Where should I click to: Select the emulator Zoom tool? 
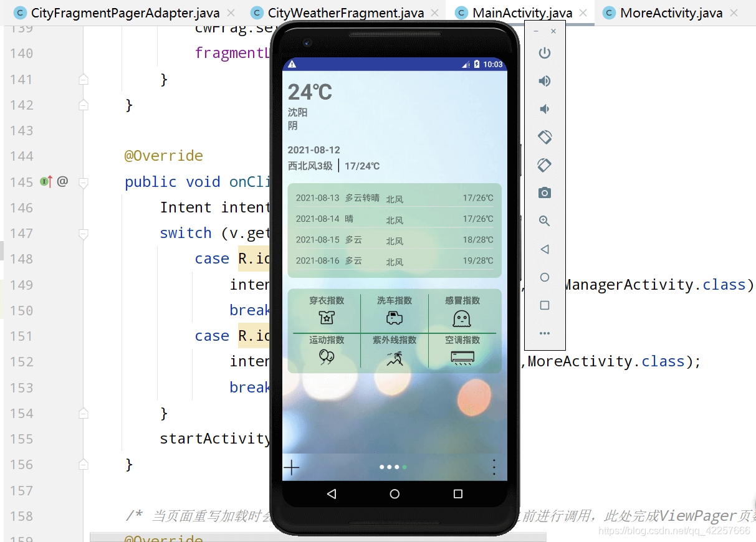coord(545,221)
